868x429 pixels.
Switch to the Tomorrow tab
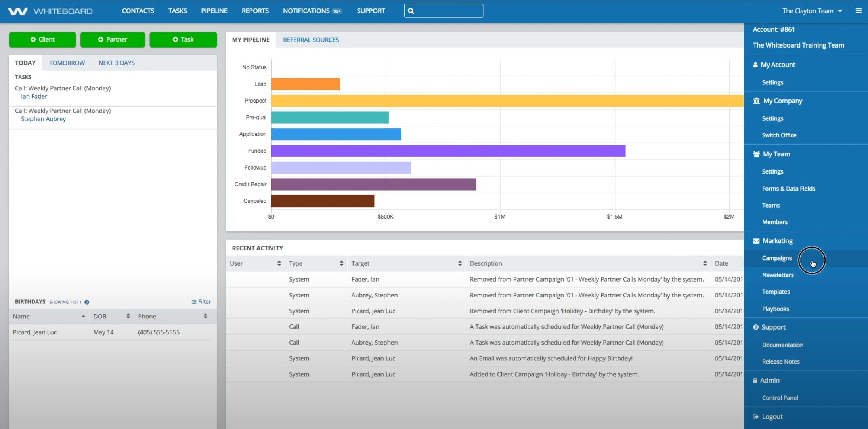[67, 63]
